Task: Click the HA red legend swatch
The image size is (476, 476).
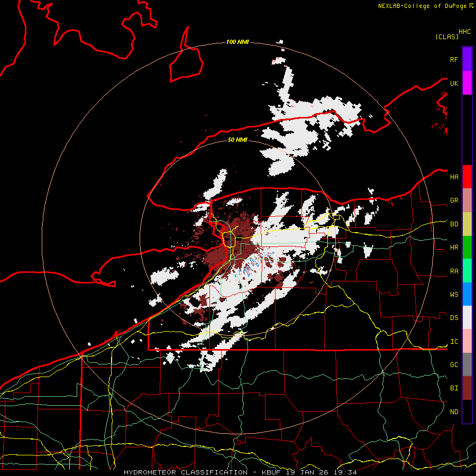Action: click(x=467, y=177)
